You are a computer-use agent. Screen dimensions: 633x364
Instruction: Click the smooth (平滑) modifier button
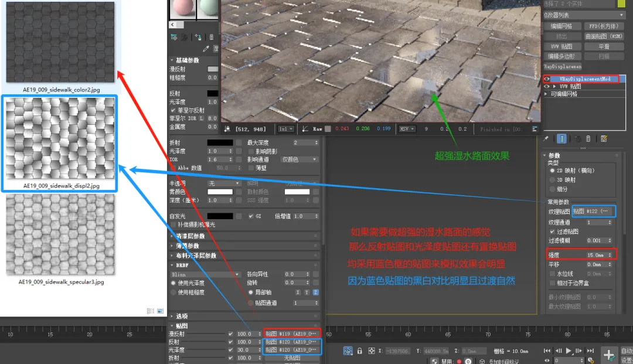coord(604,46)
